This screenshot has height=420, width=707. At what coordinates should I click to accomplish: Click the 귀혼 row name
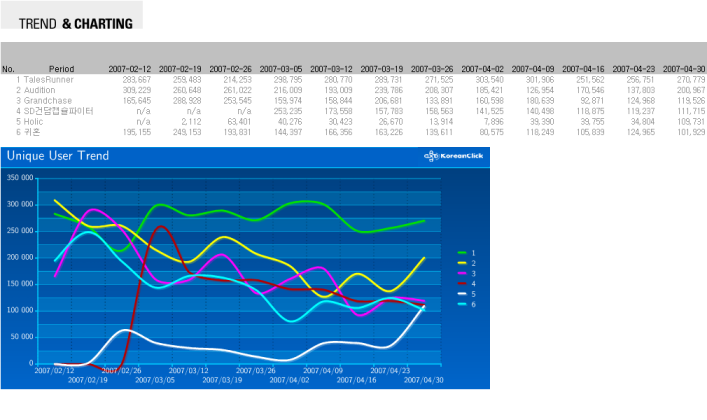[x=32, y=132]
